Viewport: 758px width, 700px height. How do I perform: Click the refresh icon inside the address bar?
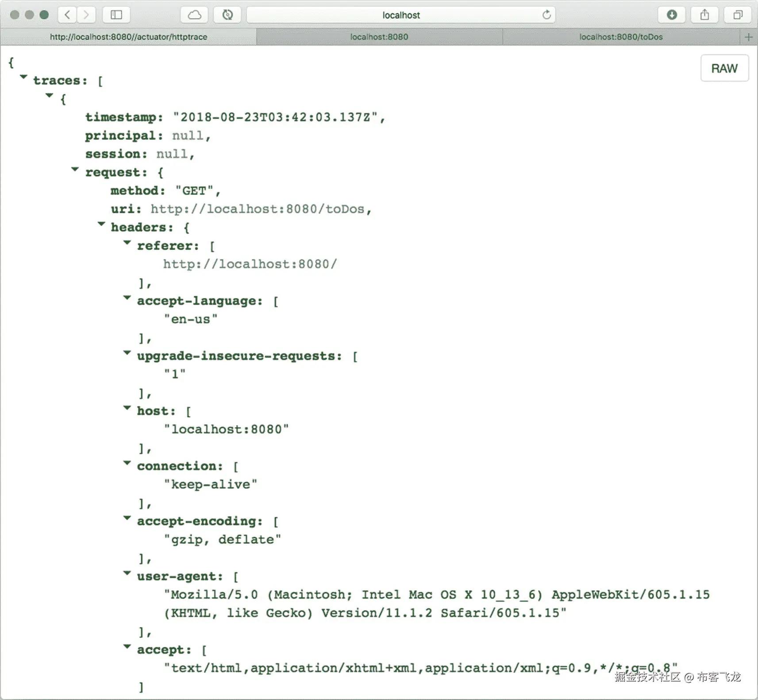click(547, 15)
